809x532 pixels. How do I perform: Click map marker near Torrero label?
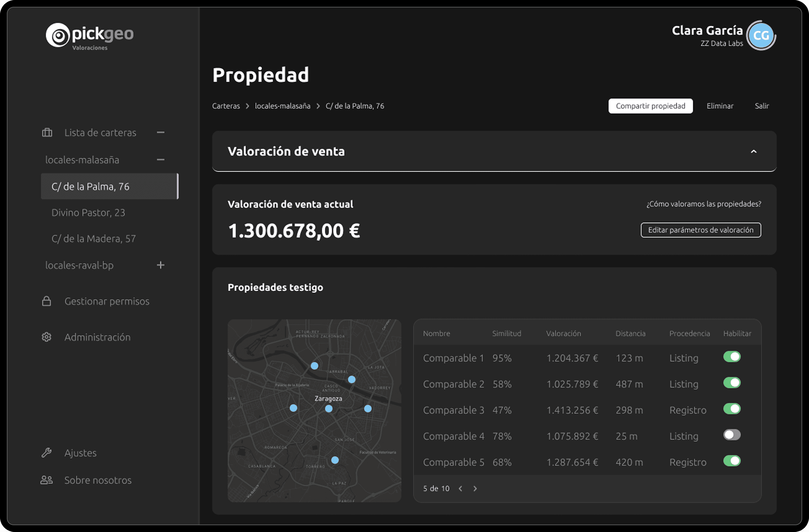pyautogui.click(x=335, y=460)
